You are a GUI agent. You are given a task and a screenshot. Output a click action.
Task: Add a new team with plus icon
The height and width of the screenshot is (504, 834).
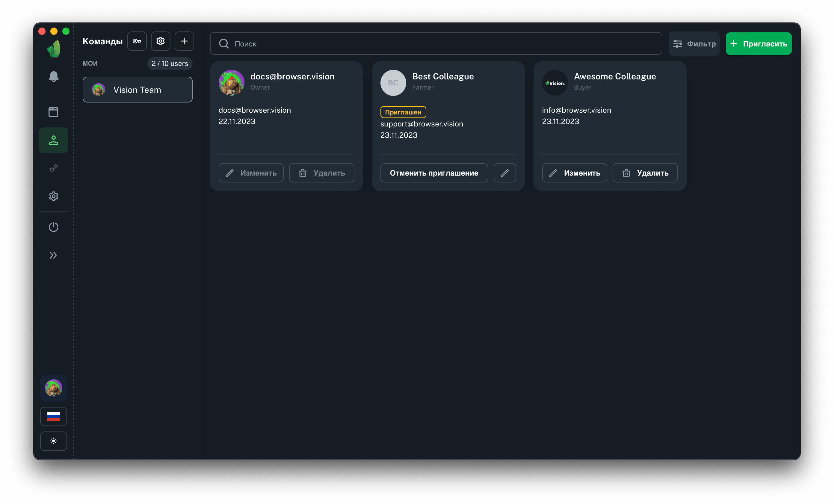point(184,41)
